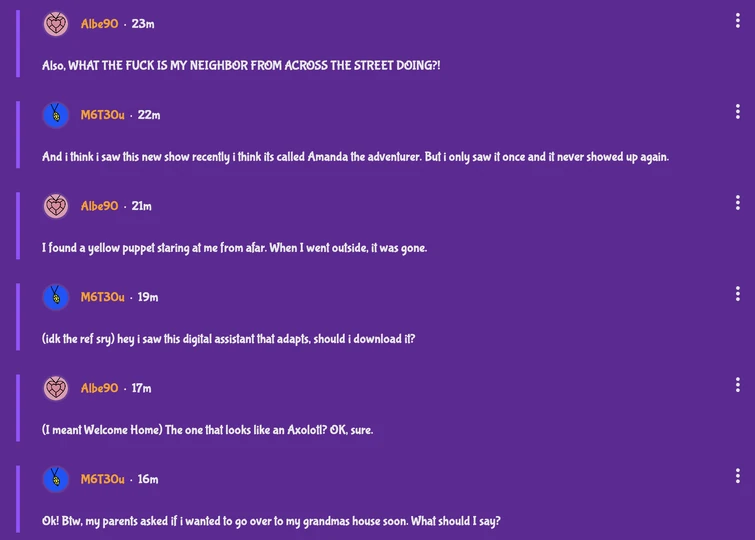Click M6T30u's avatar on the 22m comment
The width and height of the screenshot is (755, 540).
pos(56,115)
